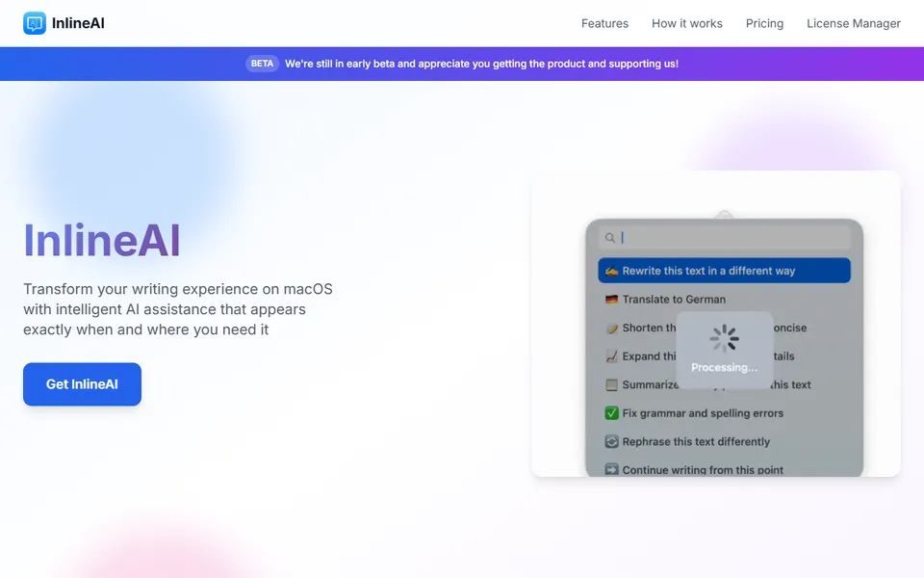
Task: Go to How it works section
Action: coord(686,23)
